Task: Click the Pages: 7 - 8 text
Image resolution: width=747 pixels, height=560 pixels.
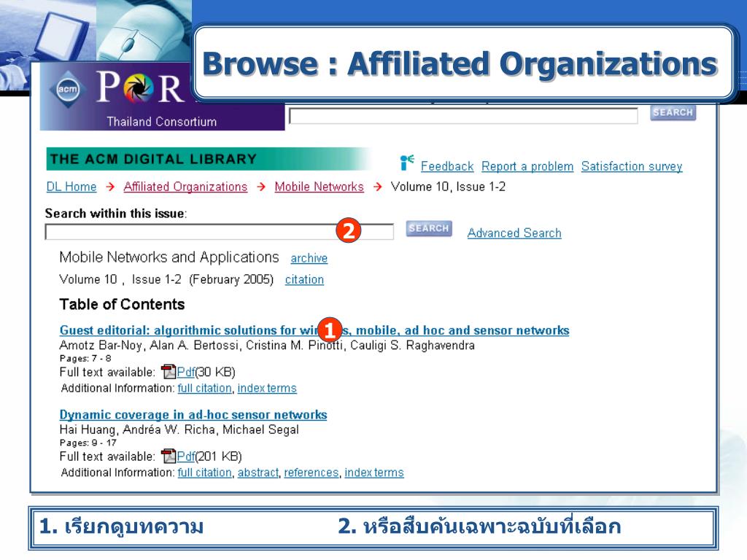Action: (85, 358)
